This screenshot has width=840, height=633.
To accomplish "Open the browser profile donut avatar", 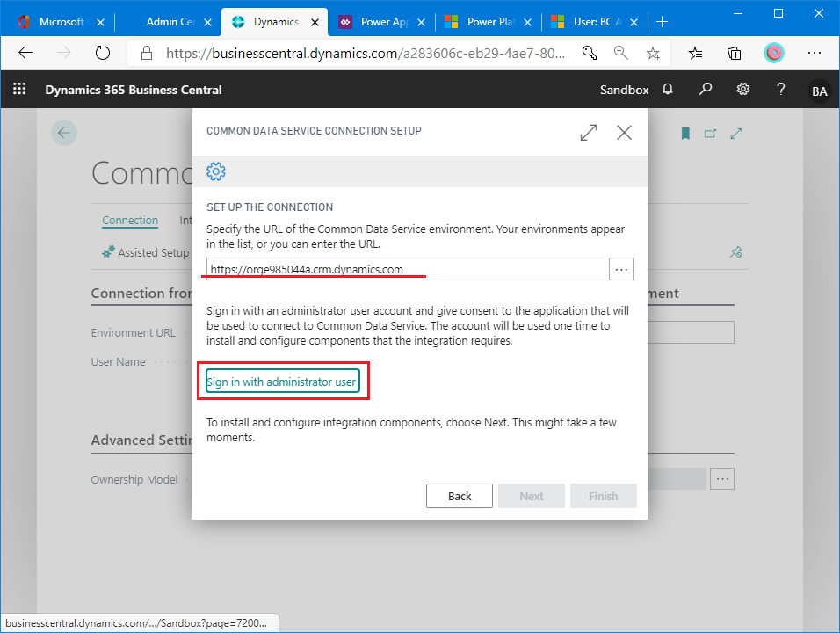I will [x=773, y=53].
